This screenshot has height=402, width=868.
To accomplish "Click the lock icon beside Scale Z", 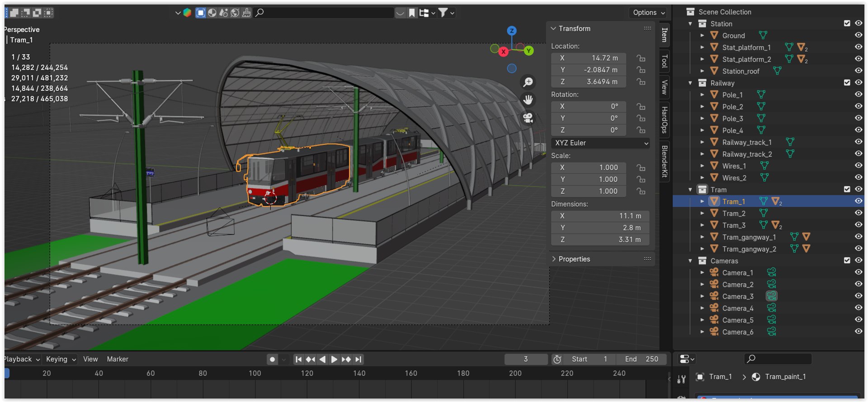I will pyautogui.click(x=641, y=192).
